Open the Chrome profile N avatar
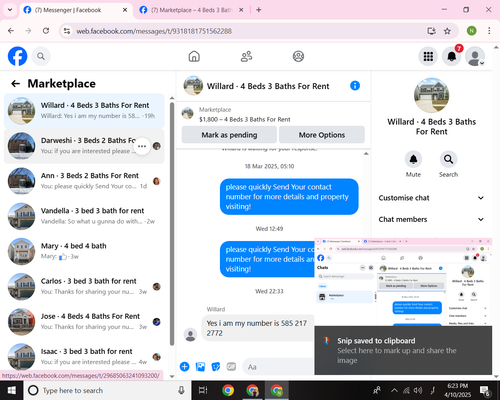Image resolution: width=500 pixels, height=400 pixels. click(471, 31)
